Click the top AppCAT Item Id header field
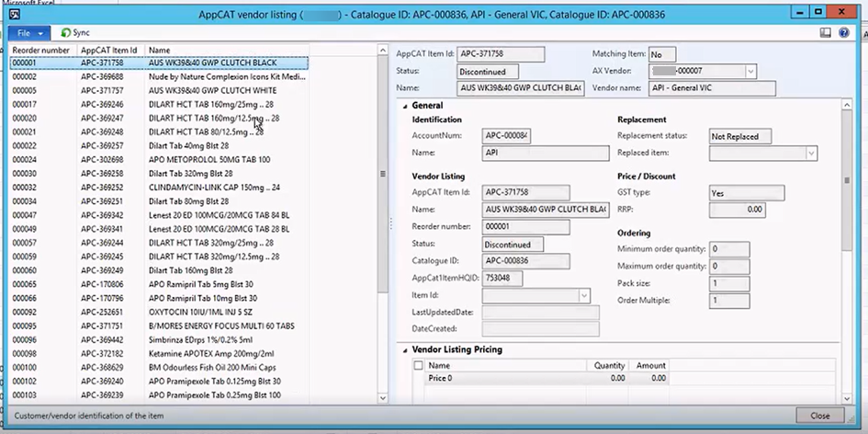The width and height of the screenshot is (868, 434). click(501, 54)
